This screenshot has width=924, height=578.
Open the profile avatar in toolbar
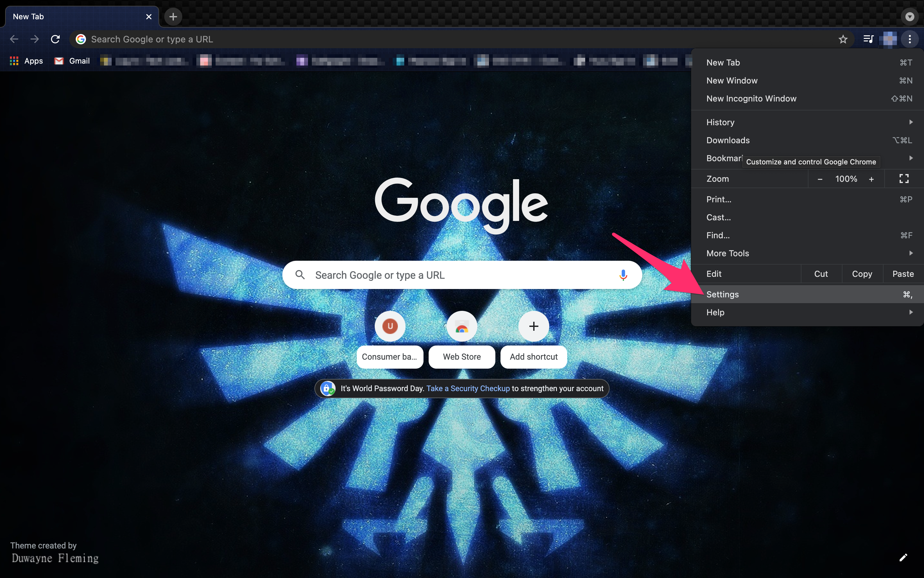[x=890, y=39]
